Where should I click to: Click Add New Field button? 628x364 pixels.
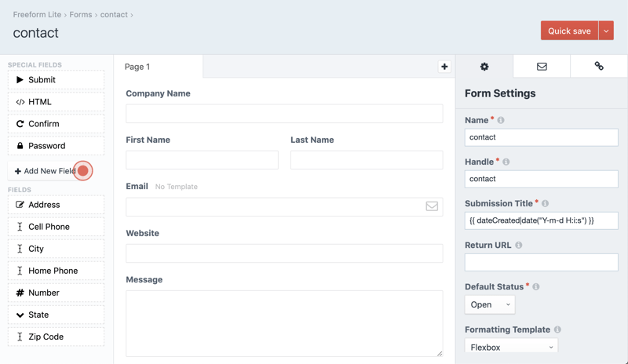46,171
